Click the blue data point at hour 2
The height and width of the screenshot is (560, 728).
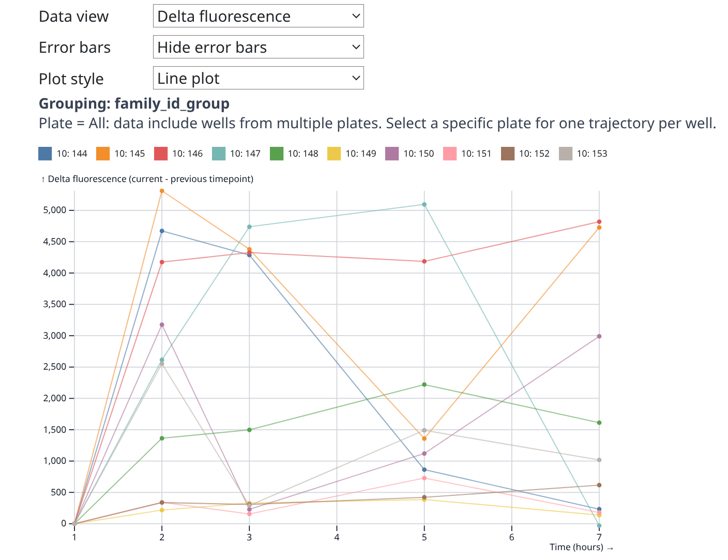point(162,231)
